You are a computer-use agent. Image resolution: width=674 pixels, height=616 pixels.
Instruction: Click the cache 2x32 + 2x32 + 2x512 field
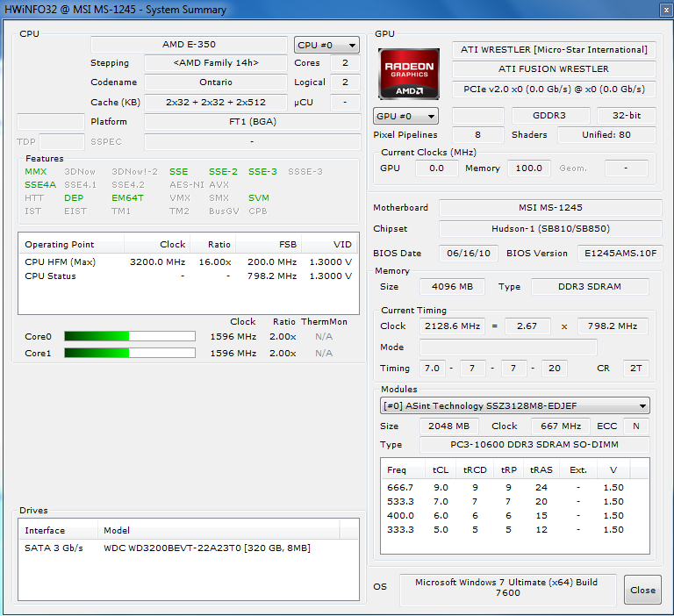[x=216, y=103]
